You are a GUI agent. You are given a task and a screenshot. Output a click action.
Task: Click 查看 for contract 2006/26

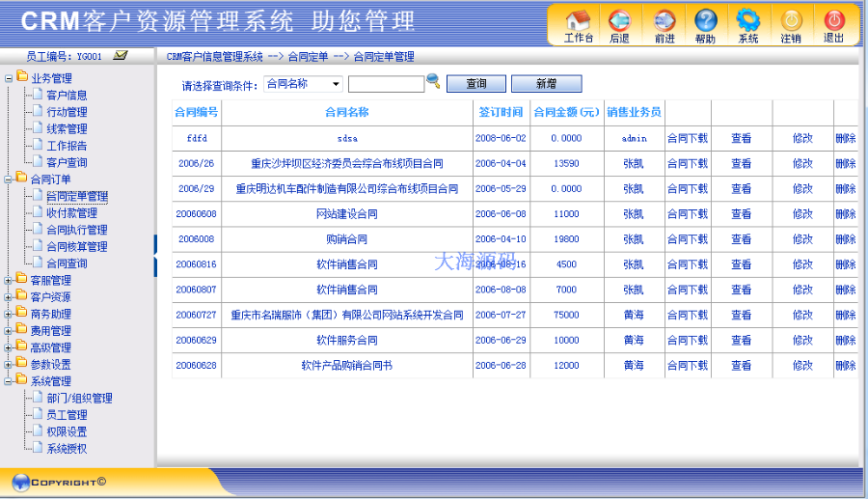[742, 163]
